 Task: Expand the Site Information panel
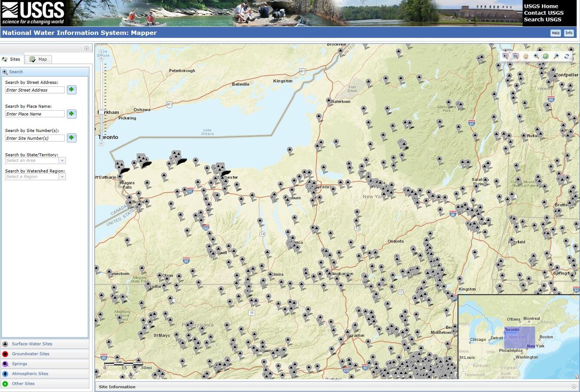(x=573, y=387)
